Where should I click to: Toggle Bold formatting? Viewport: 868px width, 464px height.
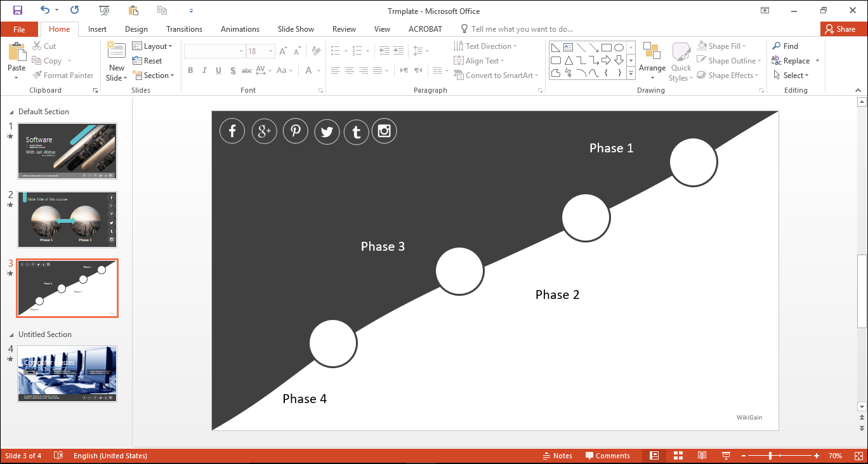pos(190,70)
